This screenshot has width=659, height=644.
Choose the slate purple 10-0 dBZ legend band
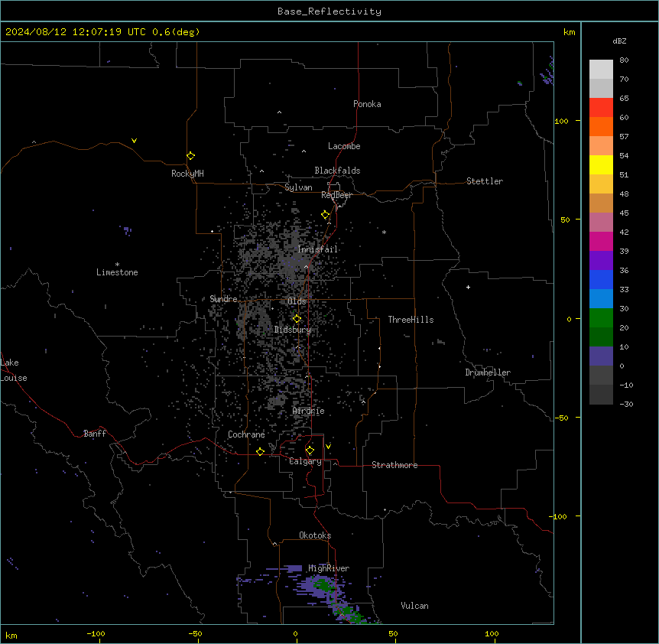click(x=601, y=356)
